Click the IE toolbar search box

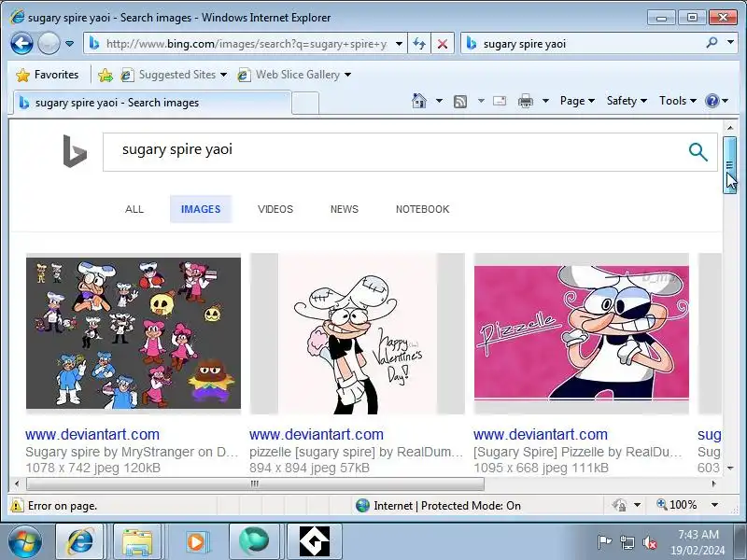tap(591, 44)
